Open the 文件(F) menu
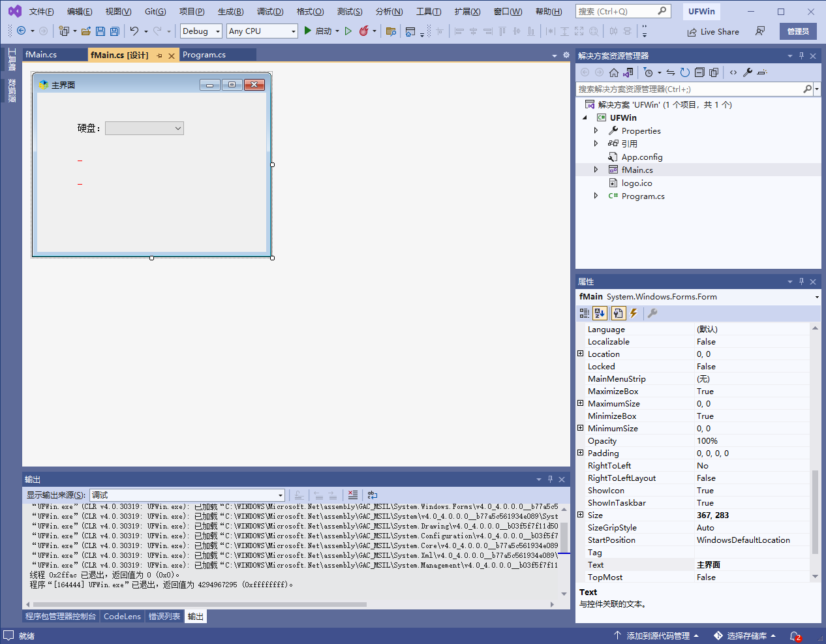 tap(42, 12)
